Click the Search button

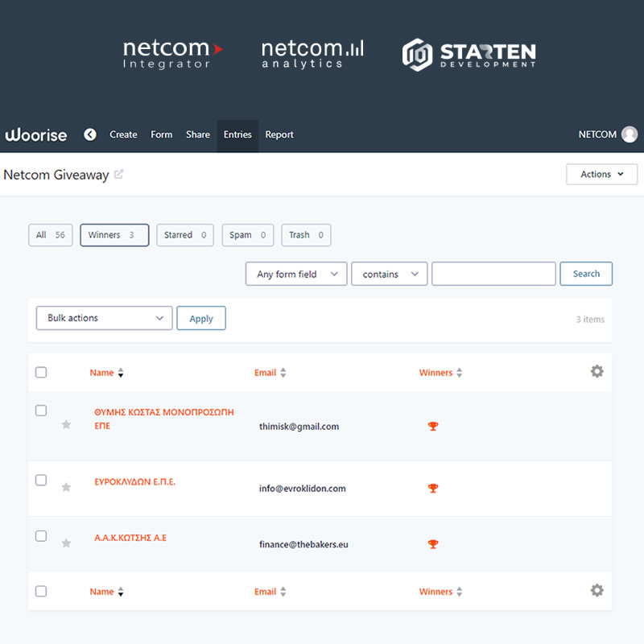[586, 274]
